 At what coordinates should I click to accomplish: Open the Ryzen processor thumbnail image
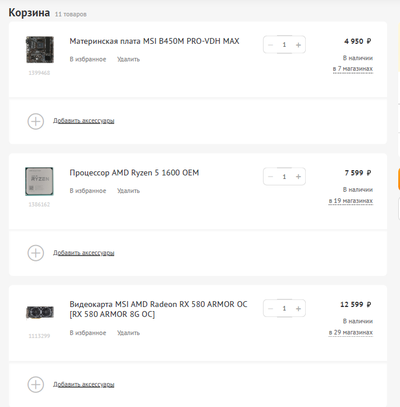tap(39, 181)
